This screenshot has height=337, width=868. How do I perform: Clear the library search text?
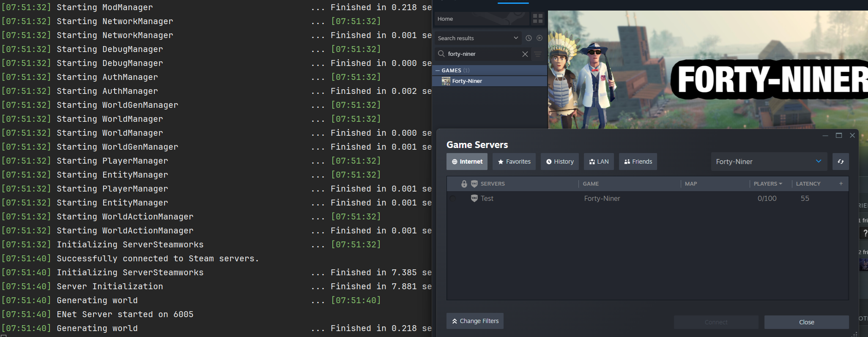(x=525, y=54)
